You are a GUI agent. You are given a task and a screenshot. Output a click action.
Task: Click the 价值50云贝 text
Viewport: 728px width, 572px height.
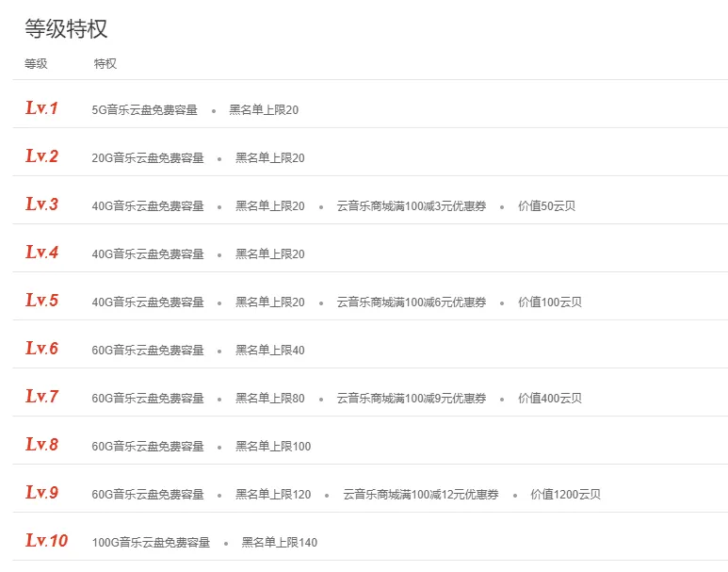pos(546,206)
